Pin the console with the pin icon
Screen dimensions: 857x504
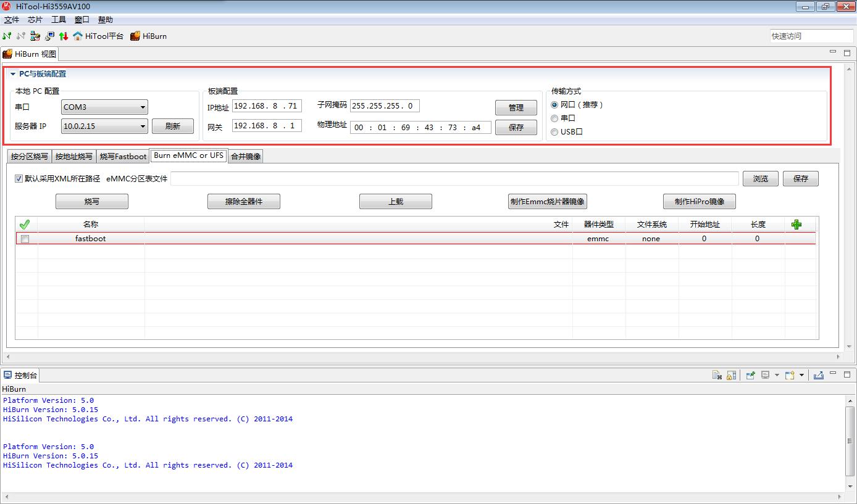(751, 375)
